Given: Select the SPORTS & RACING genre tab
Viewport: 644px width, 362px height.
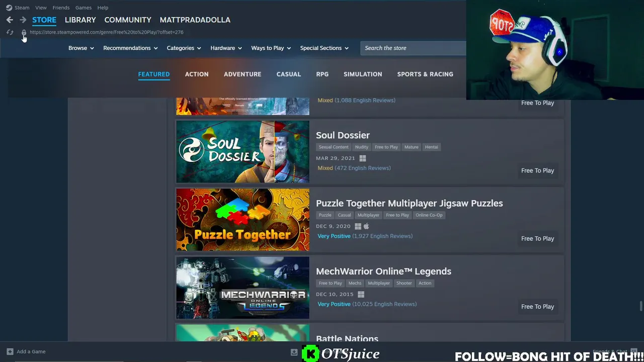Looking at the screenshot, I should coord(425,74).
